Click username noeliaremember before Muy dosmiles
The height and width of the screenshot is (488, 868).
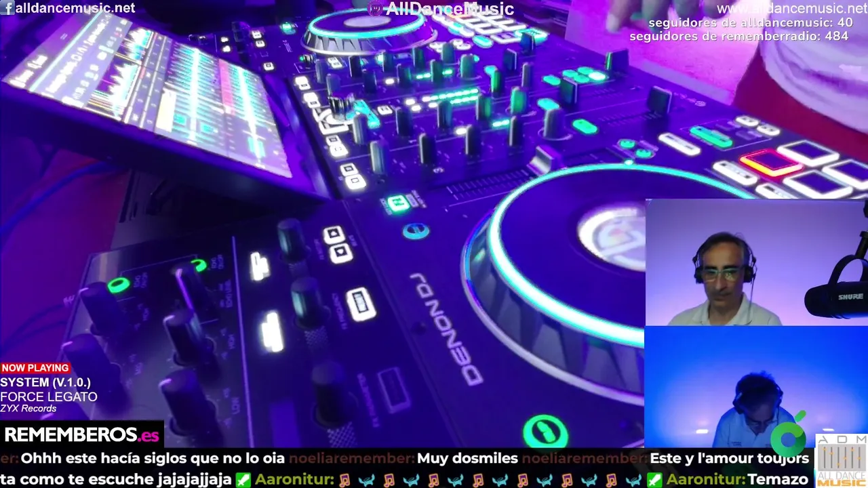pyautogui.click(x=352, y=458)
